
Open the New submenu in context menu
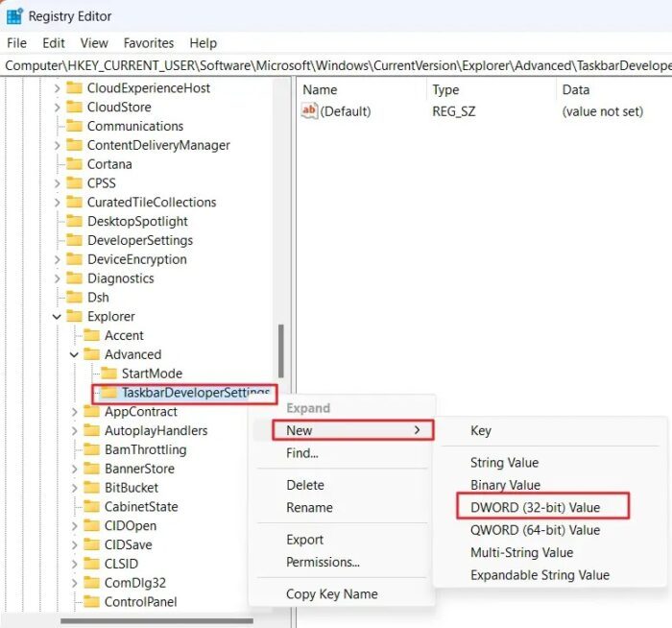(x=353, y=430)
